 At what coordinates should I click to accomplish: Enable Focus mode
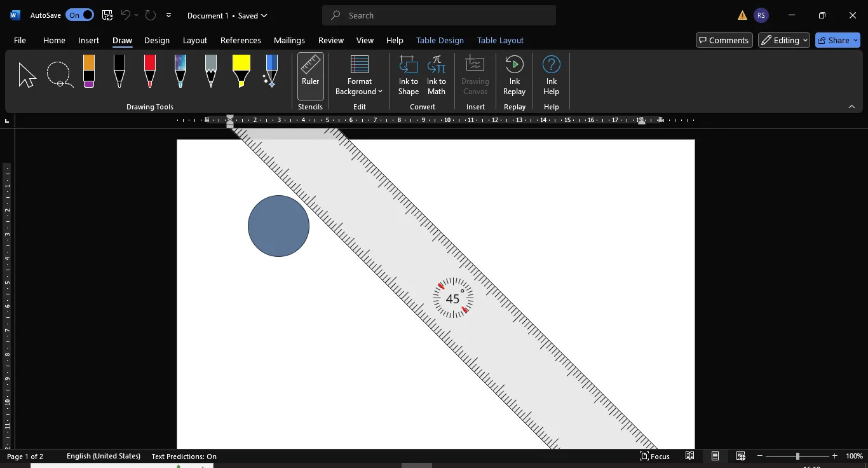coord(654,457)
